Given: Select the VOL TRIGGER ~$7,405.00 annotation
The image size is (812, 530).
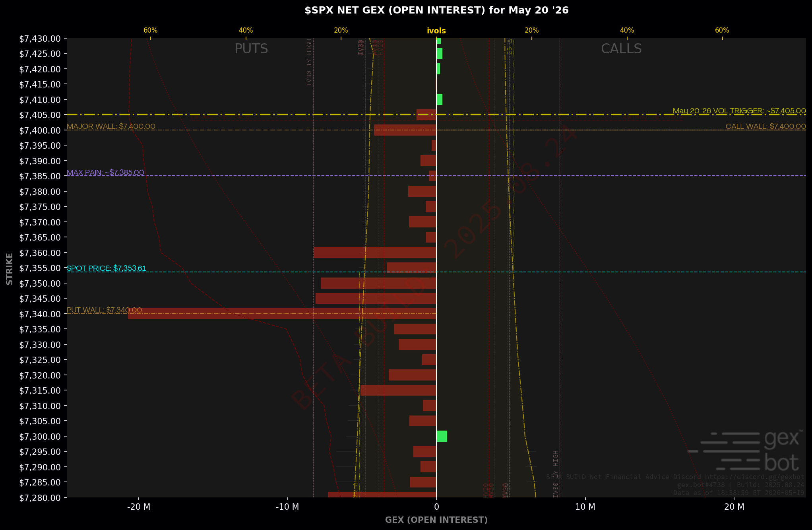Looking at the screenshot, I should click(x=739, y=111).
